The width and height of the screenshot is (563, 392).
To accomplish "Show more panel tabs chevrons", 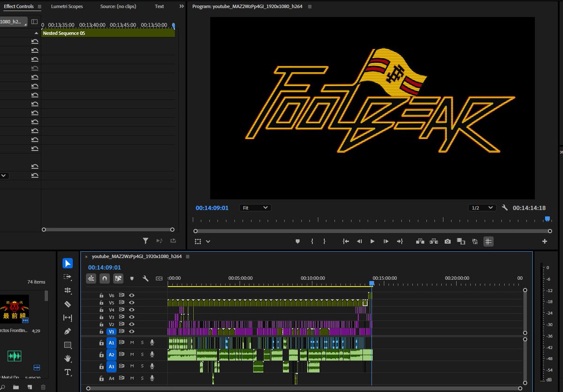I will [182, 7].
